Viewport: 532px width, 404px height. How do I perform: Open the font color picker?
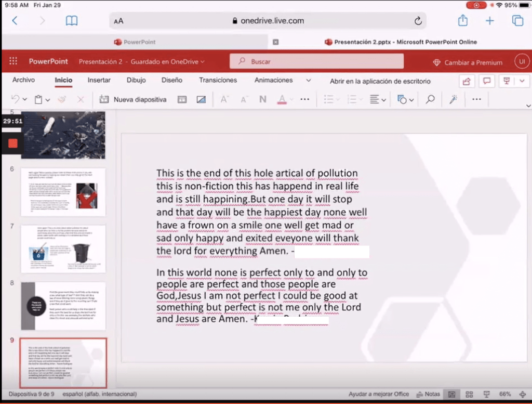click(282, 99)
